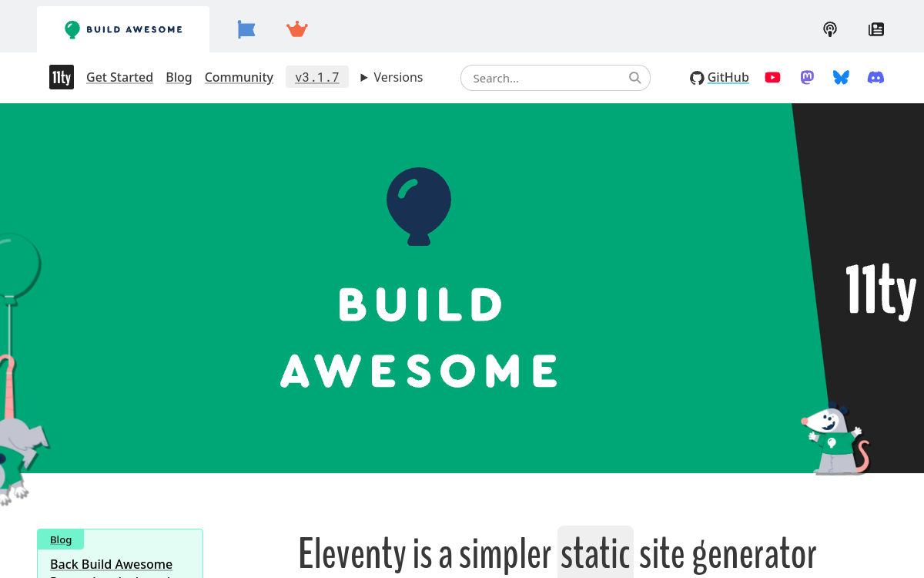Open the newspaper icon in the top bar

[x=876, y=29]
